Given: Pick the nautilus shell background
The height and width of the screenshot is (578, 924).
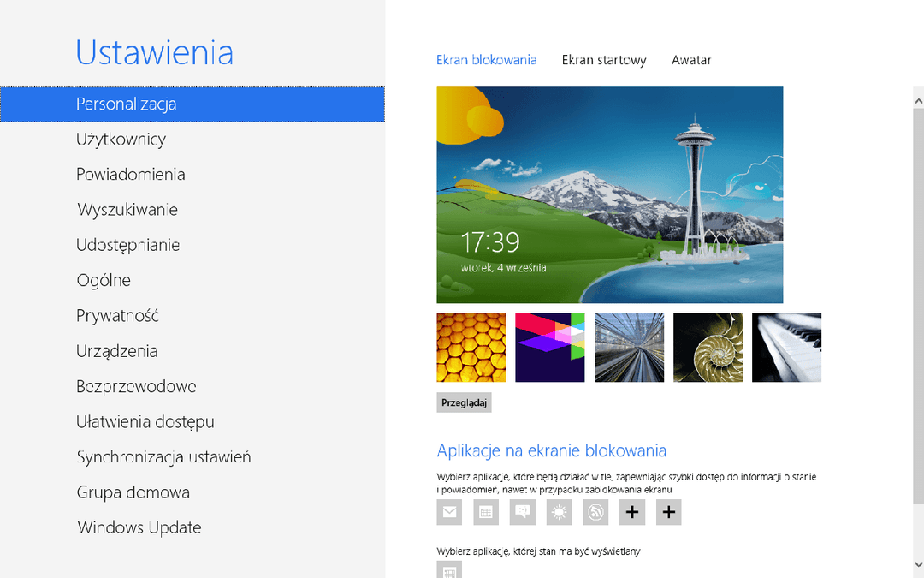Looking at the screenshot, I should click(x=708, y=347).
